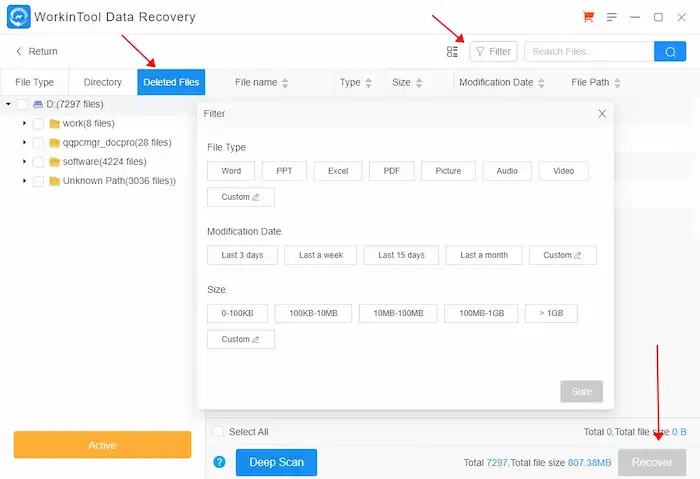Image resolution: width=700 pixels, height=479 pixels.
Task: Open the help question mark icon
Action: (x=219, y=462)
